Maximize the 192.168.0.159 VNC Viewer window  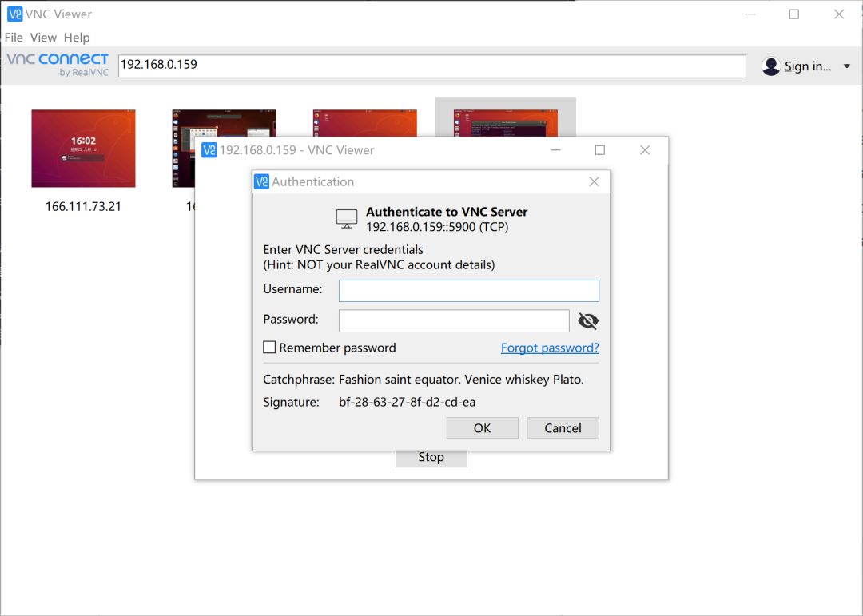600,150
